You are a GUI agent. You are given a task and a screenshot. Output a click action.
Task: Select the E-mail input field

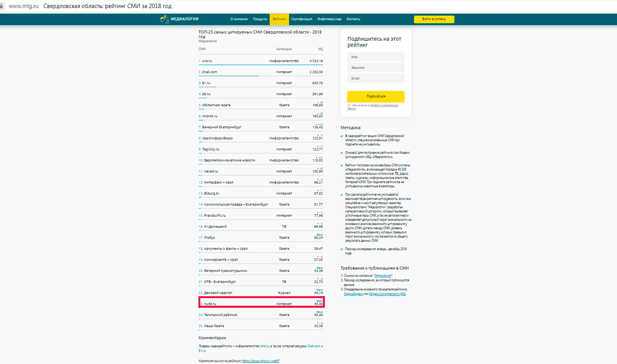click(376, 79)
